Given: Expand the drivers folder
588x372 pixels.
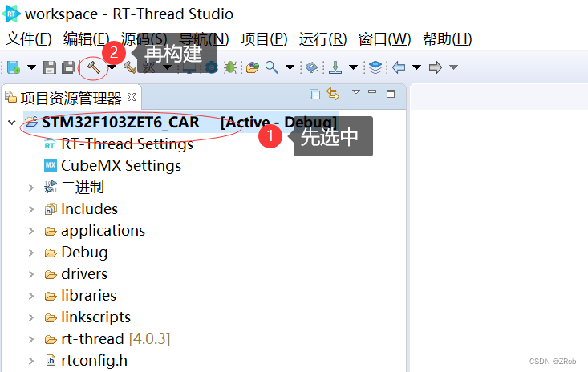Looking at the screenshot, I should [x=31, y=274].
